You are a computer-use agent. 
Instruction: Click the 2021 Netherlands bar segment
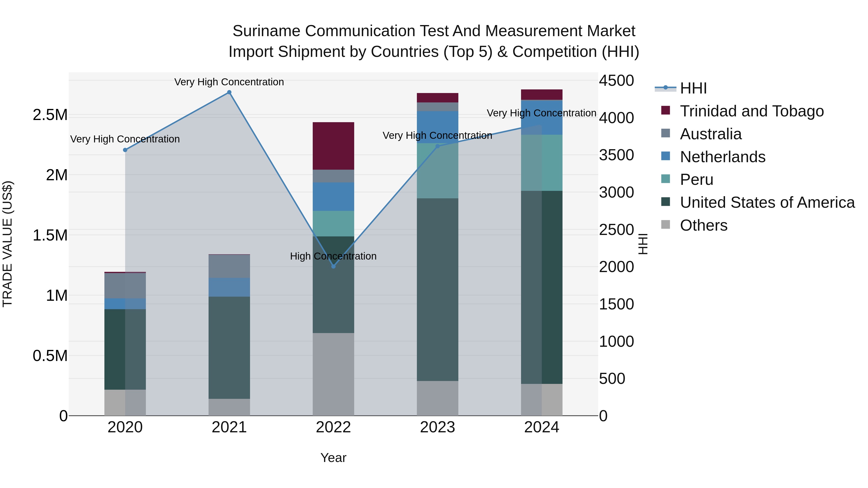(x=229, y=287)
